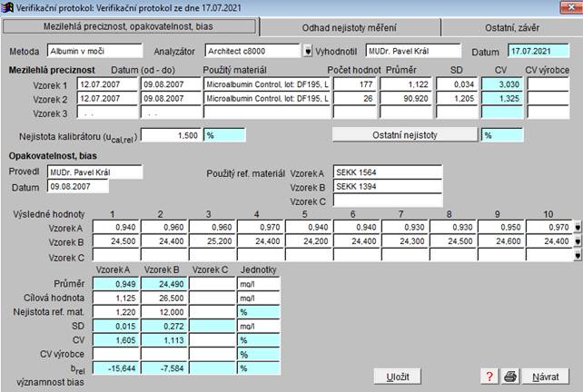
Task: Open the Ostatní, závěr tab
Action: [x=515, y=27]
